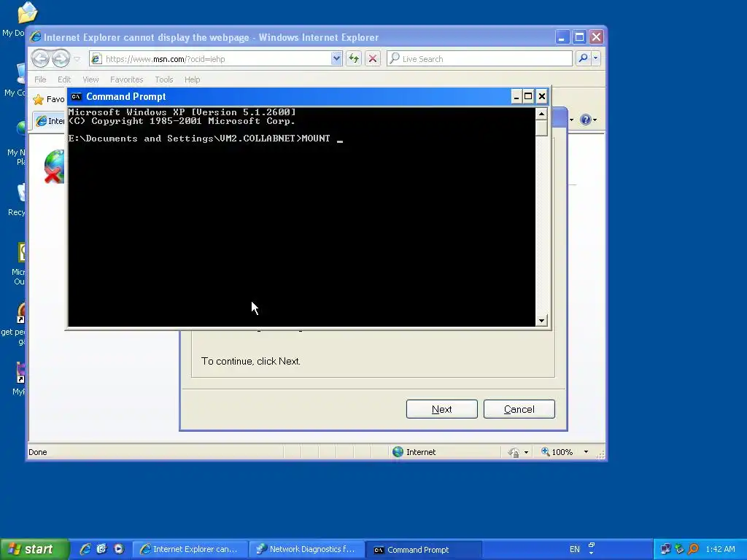The width and height of the screenshot is (747, 560).
Task: Click the Command Prompt title bar icon
Action: click(76, 97)
